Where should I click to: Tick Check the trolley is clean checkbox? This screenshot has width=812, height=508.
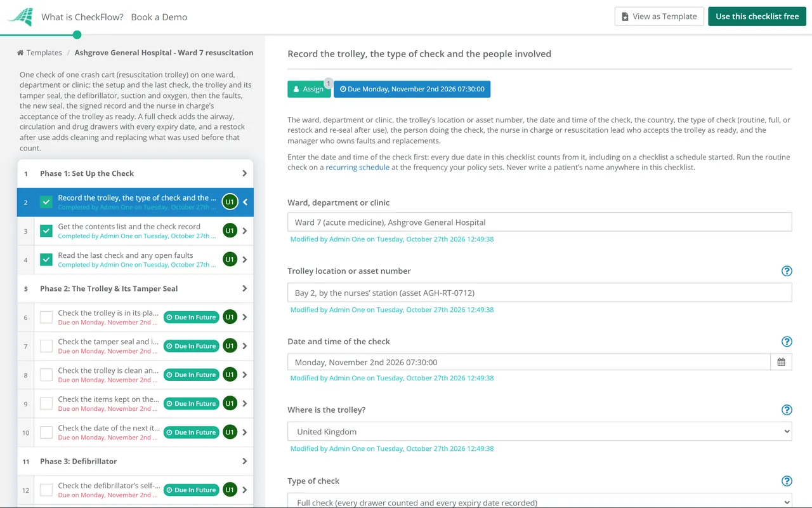point(46,375)
